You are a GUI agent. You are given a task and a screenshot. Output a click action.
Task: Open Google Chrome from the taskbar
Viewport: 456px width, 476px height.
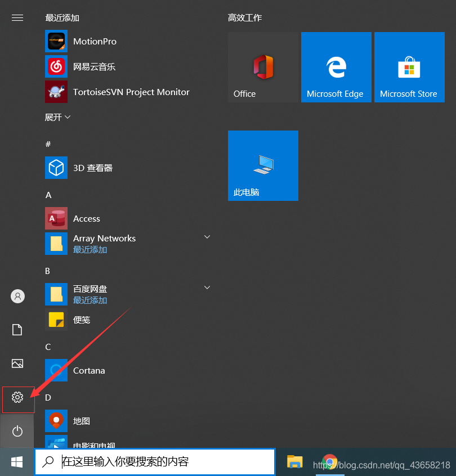(330, 462)
